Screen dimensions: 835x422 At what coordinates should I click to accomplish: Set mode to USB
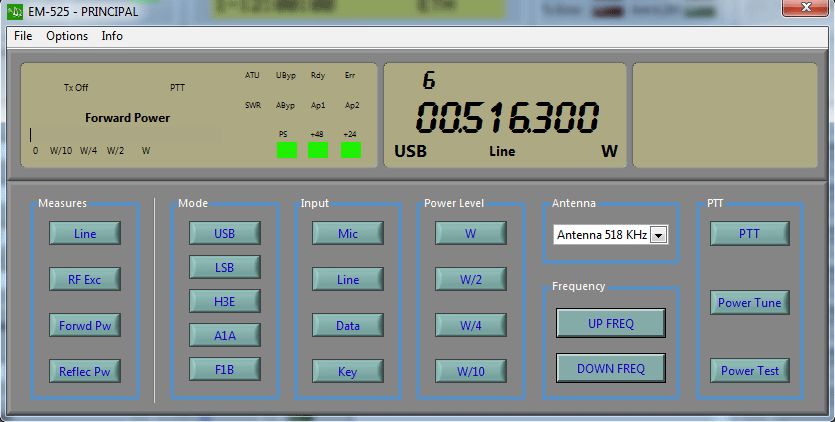point(225,233)
